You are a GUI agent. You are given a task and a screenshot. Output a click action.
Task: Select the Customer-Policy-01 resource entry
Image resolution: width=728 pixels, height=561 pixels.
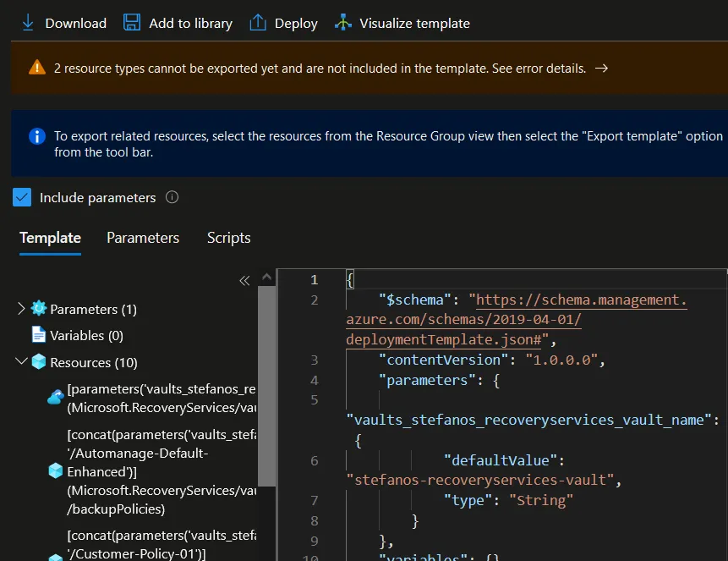coord(161,544)
